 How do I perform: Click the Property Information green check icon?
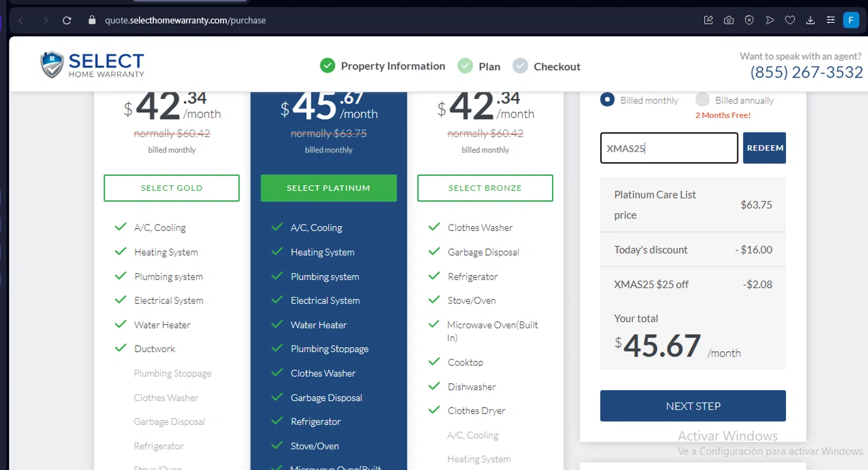[328, 66]
